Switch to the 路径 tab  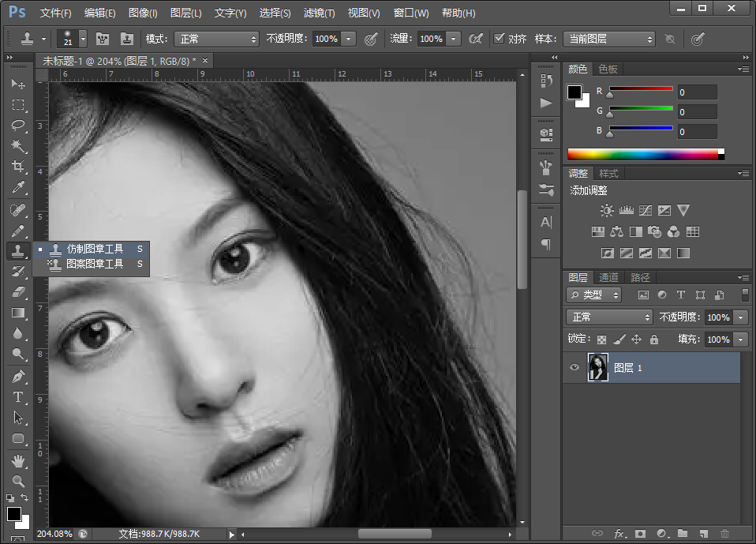tap(640, 277)
